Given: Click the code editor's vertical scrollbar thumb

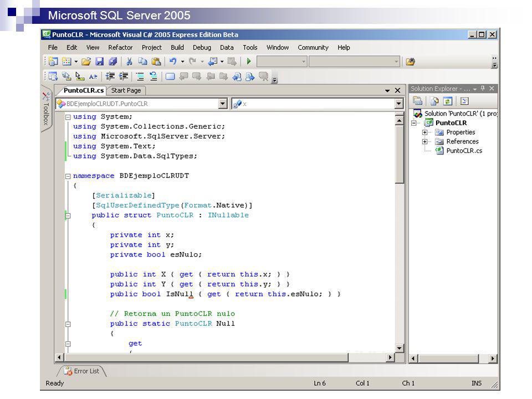Looking at the screenshot, I should coord(400,155).
